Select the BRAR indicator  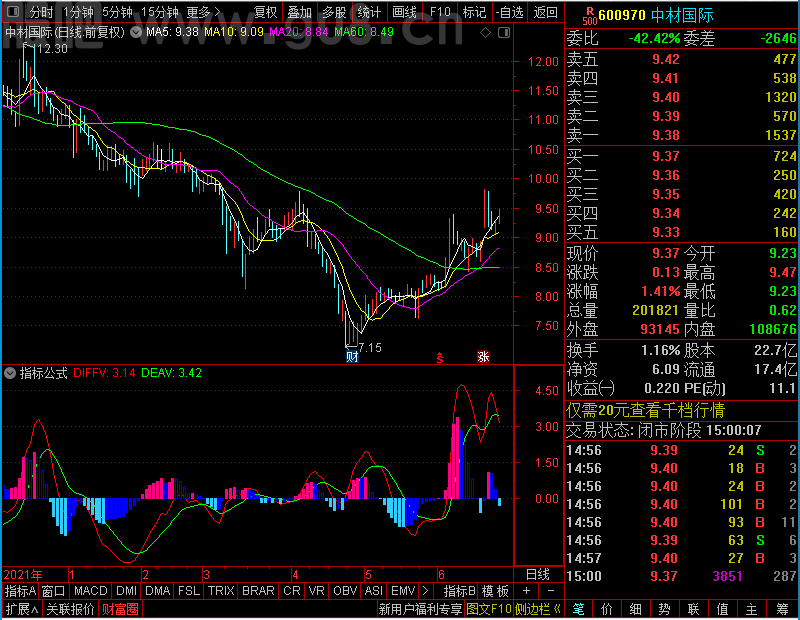(258, 591)
